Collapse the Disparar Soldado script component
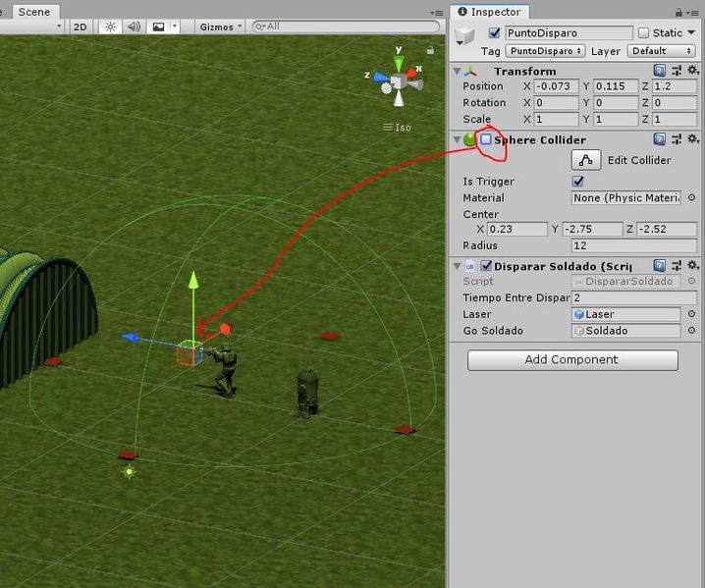The image size is (705, 588). pos(457,266)
